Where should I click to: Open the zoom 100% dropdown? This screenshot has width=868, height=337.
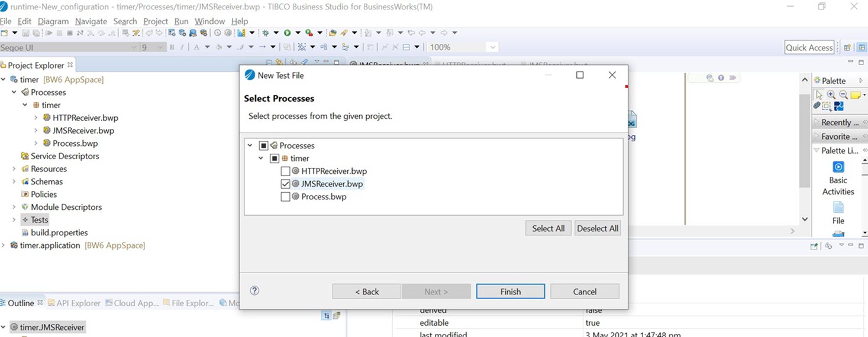pos(492,47)
